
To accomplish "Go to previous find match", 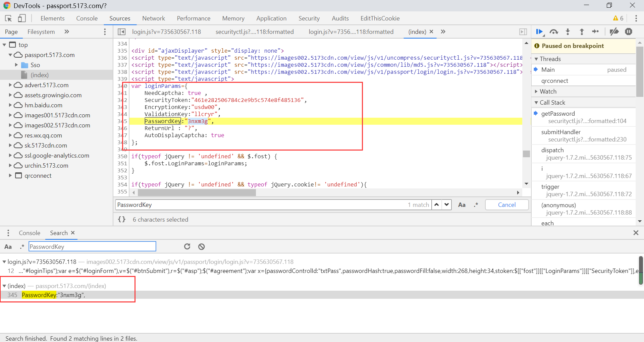I will (437, 205).
